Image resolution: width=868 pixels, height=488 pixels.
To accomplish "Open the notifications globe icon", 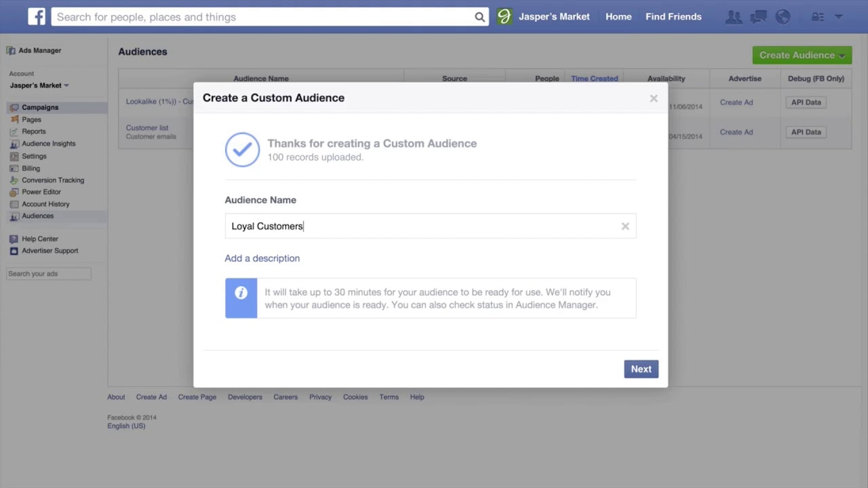I will point(783,17).
